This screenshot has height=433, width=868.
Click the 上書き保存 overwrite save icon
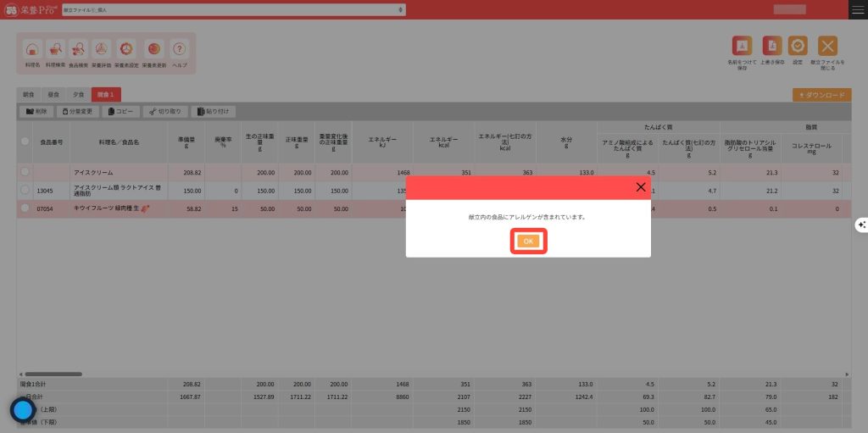tap(771, 48)
